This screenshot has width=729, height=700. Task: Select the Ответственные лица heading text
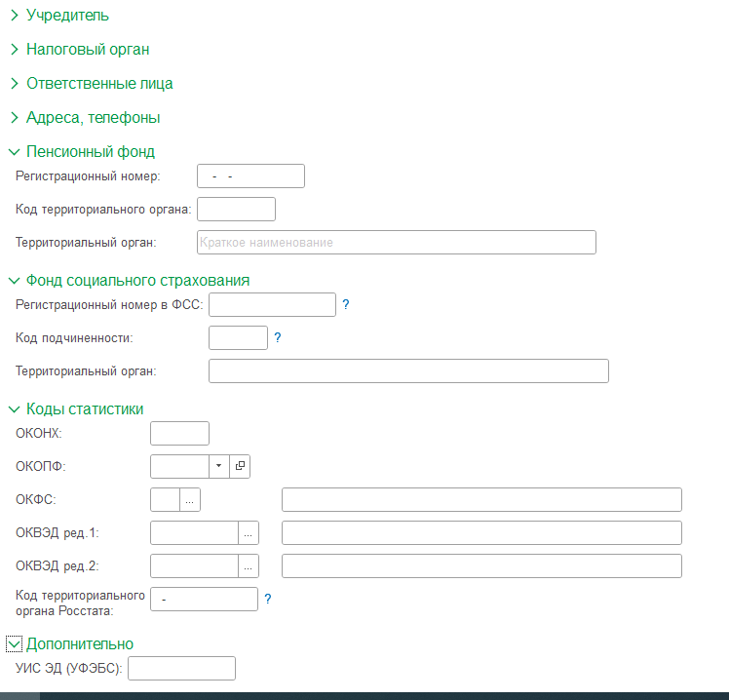click(x=99, y=83)
